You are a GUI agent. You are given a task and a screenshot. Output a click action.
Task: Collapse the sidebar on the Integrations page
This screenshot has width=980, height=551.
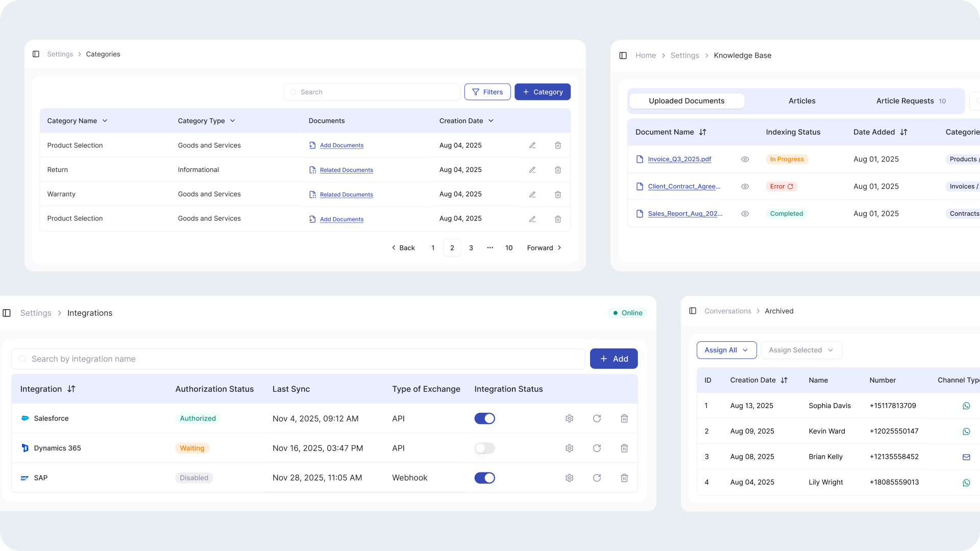point(7,313)
